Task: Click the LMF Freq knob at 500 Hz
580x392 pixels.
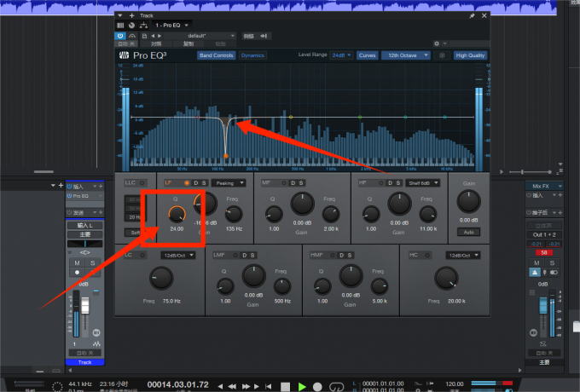Action: point(282,286)
